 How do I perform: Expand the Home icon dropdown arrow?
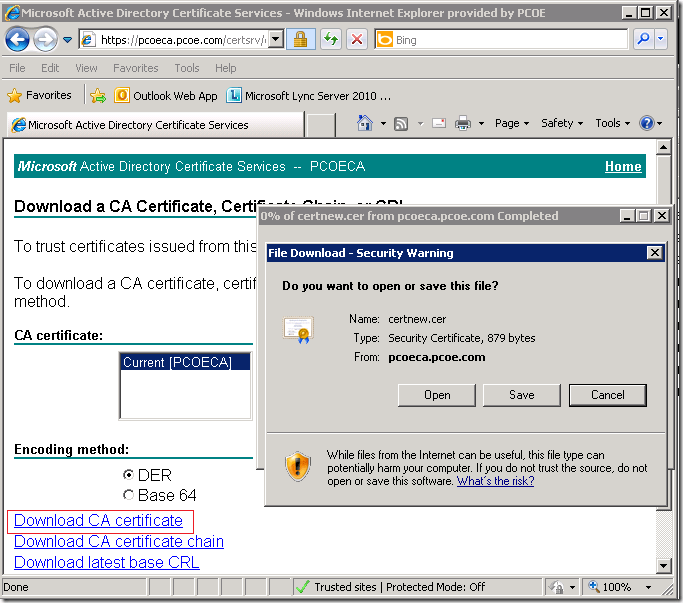tap(383, 124)
